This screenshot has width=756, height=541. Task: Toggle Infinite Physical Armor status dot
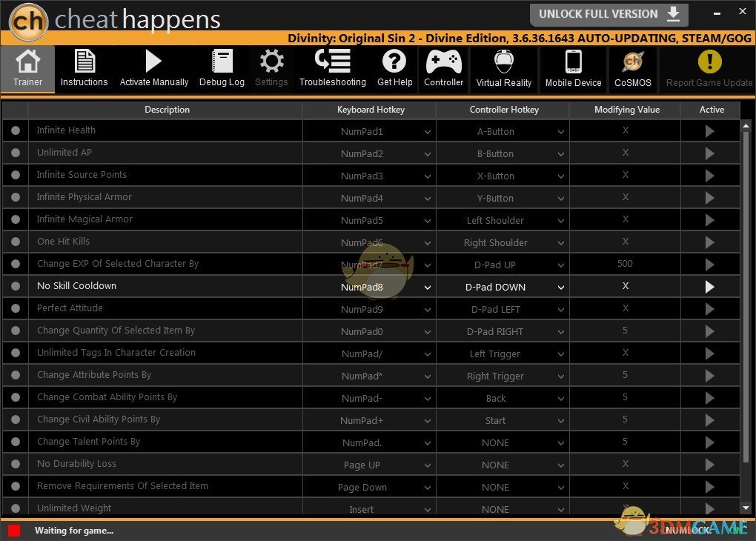[x=16, y=197]
